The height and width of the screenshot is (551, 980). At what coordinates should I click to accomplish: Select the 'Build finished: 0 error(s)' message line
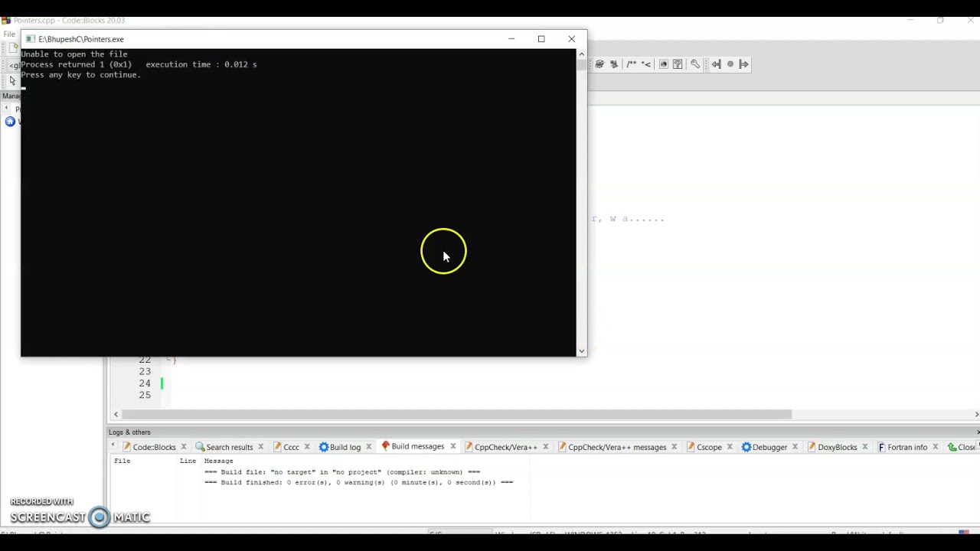(358, 483)
